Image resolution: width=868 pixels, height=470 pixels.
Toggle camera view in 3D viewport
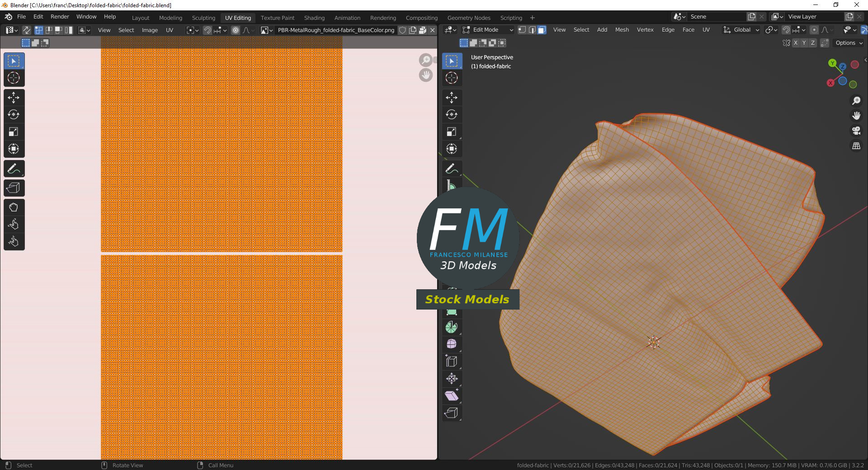pyautogui.click(x=856, y=131)
